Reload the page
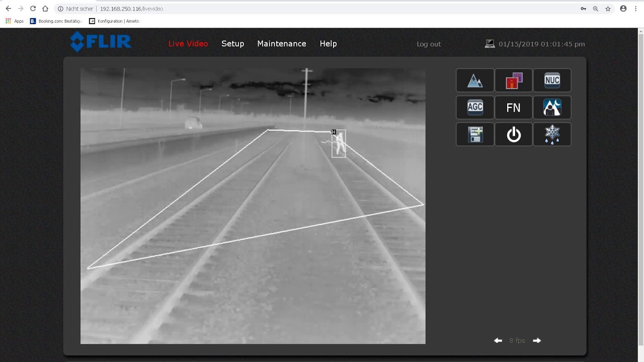 [x=33, y=9]
